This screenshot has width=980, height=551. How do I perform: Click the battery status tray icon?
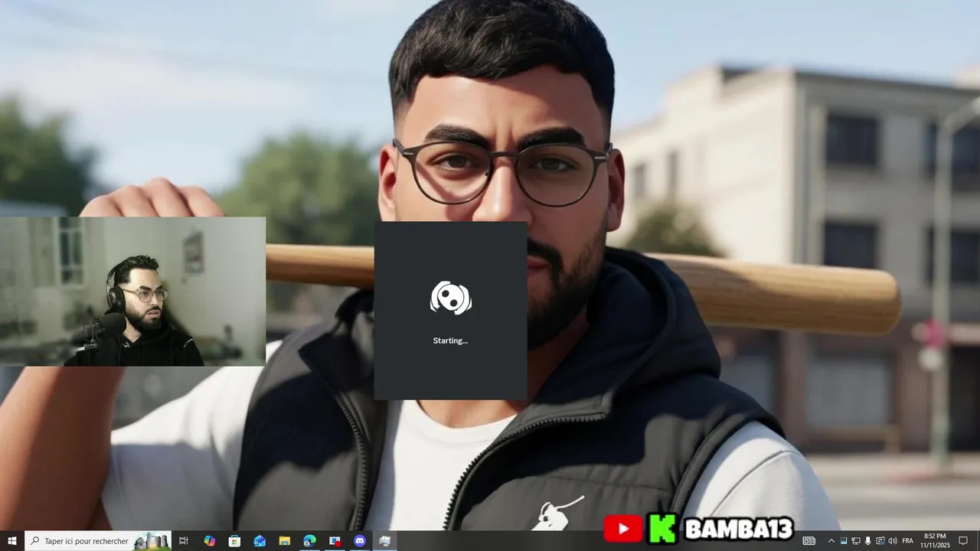(x=844, y=541)
